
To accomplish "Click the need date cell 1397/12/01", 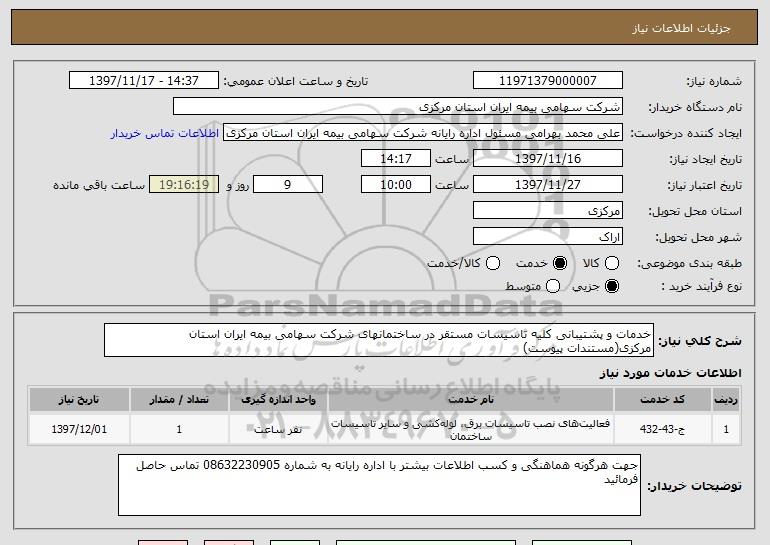I will tap(79, 429).
